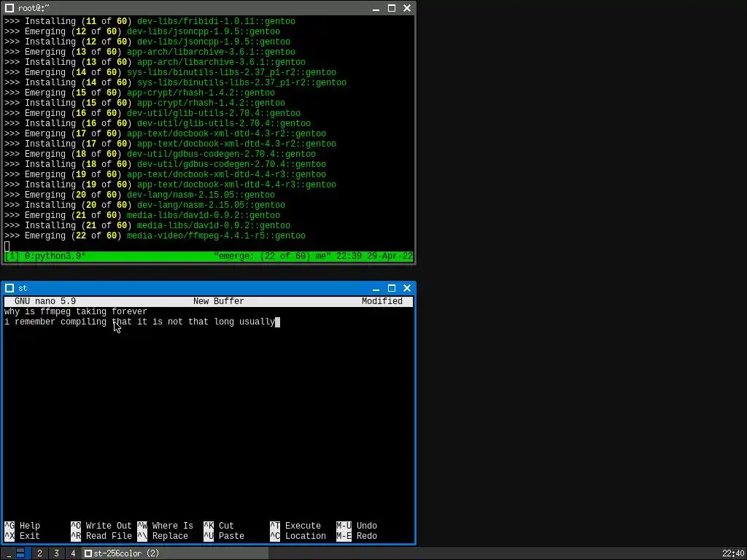
Task: Click the terminal cursor below emerge output
Action: (7, 246)
